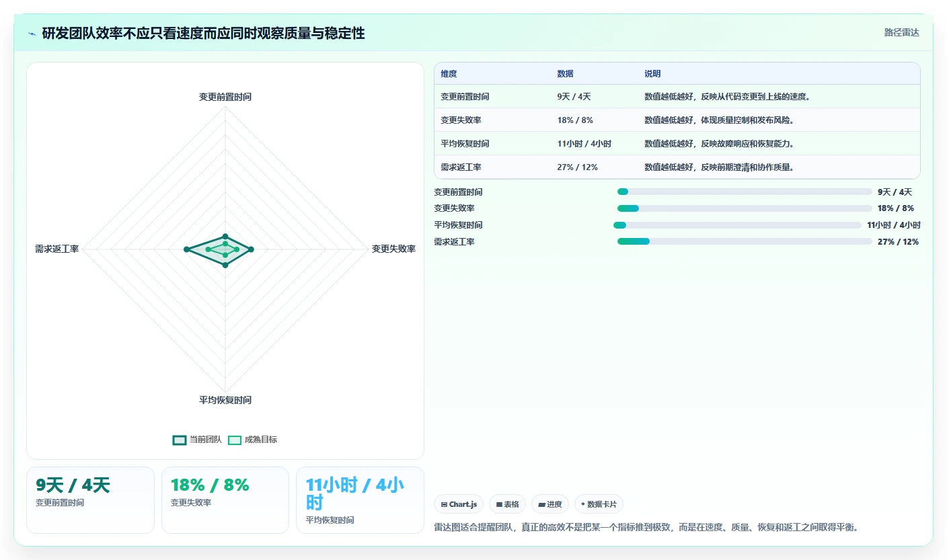Viewport: 947px width, 560px height.
Task: Click the 平均恢复时间 progress bar
Action: pos(737,225)
